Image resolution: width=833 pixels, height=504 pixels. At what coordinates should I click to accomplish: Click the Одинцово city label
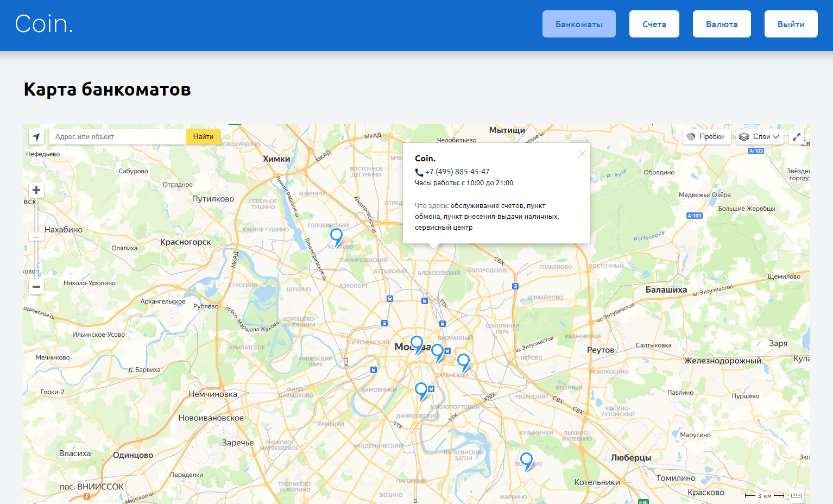tap(133, 455)
